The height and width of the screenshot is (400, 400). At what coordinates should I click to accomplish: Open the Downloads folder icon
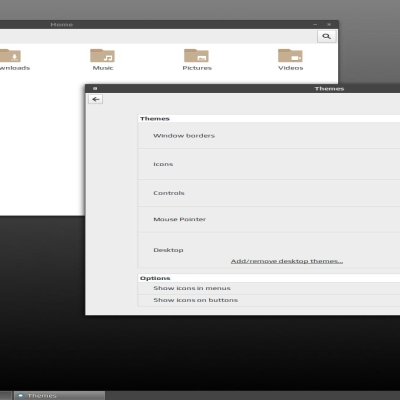tap(10, 55)
